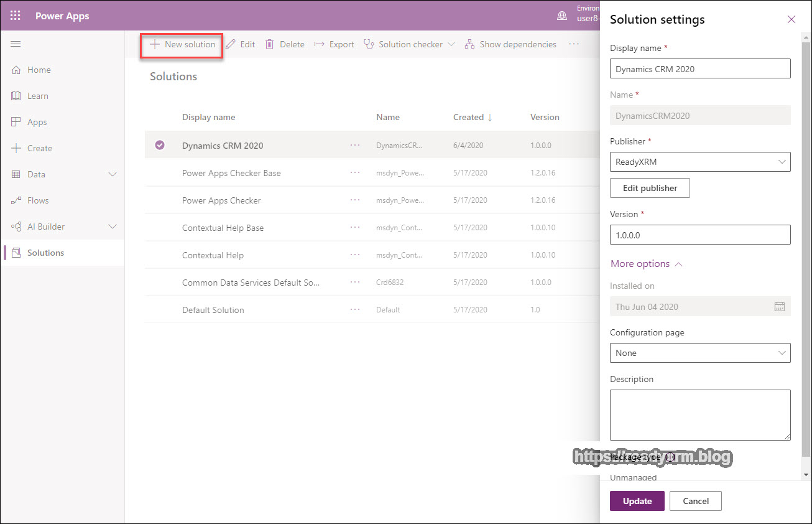Deselect the Dynamics CRM 2020 row checkmark
Screen dimensions: 812x524
click(160, 144)
